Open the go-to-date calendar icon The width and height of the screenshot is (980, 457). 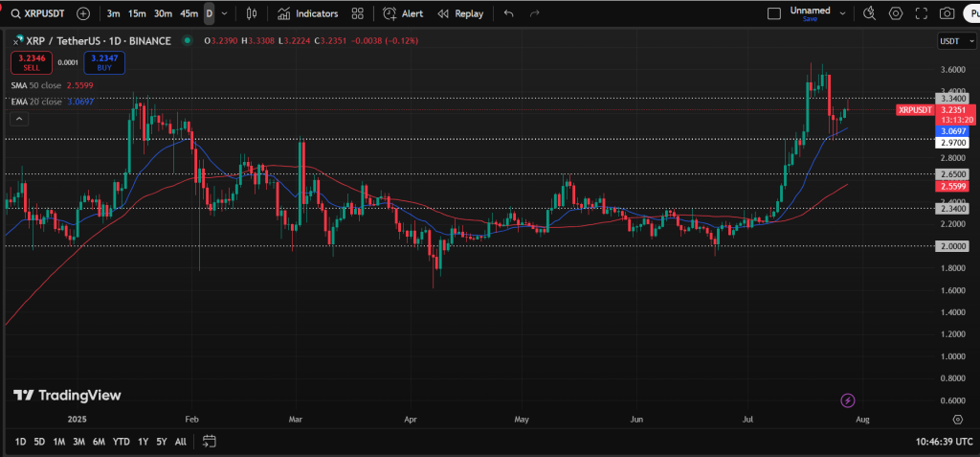click(x=210, y=442)
